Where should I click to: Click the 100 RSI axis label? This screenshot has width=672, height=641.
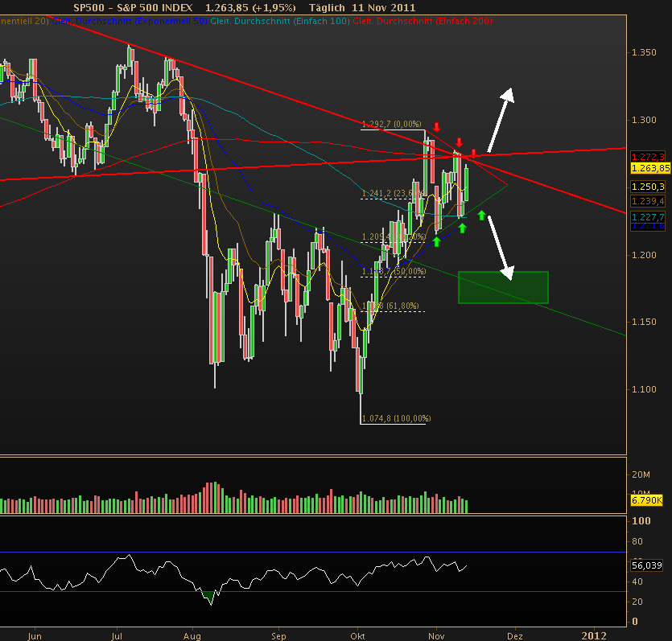tap(641, 521)
